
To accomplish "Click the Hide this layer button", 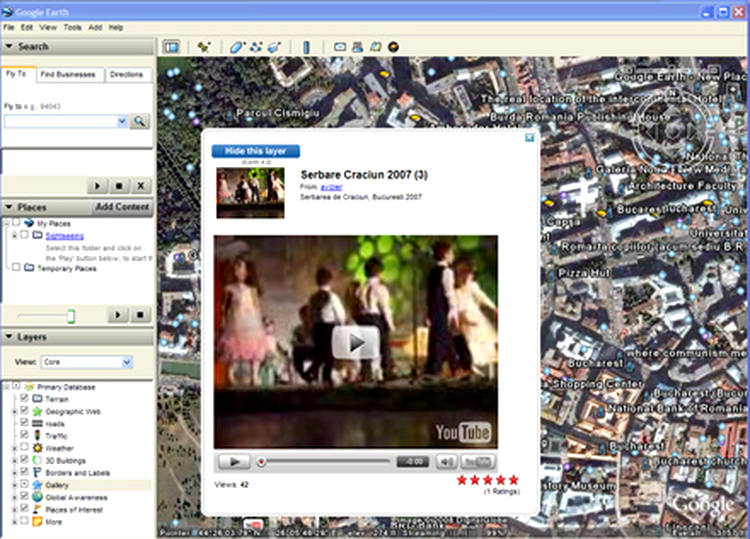I will point(256,151).
